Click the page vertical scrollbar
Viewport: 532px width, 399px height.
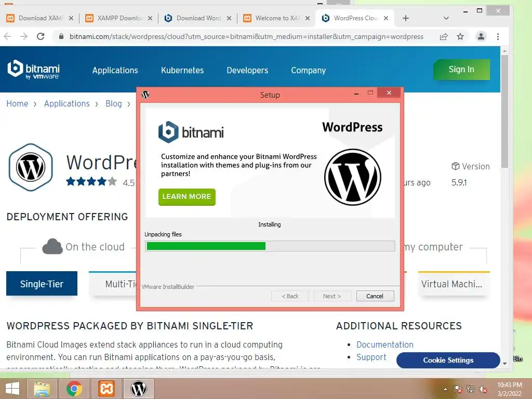[x=504, y=111]
